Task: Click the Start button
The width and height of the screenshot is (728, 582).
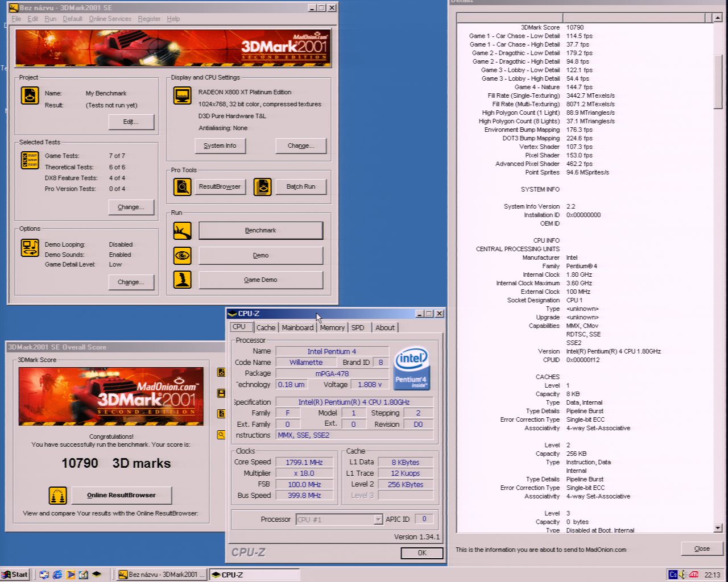Action: (15, 575)
